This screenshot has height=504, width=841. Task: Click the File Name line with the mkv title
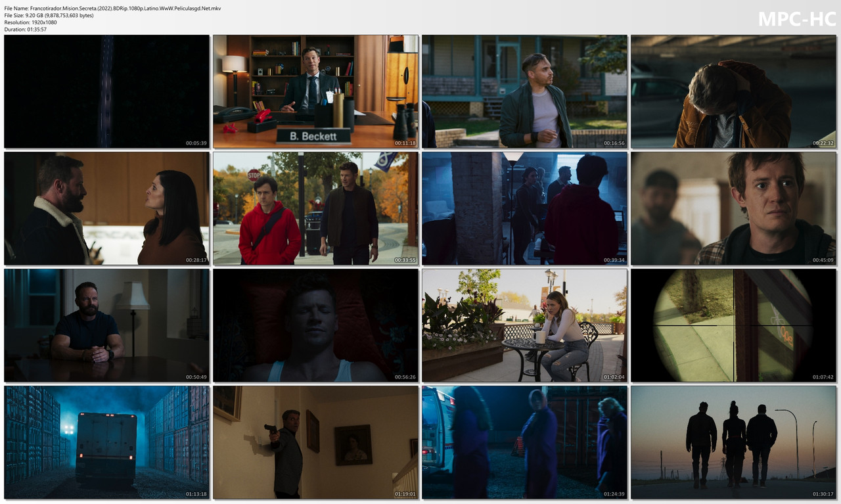coord(112,8)
